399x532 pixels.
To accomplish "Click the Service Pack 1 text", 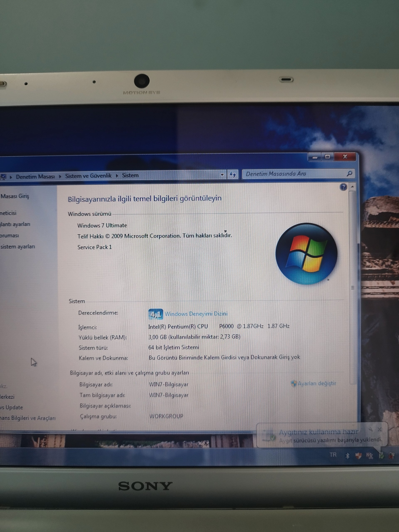I will click(95, 247).
